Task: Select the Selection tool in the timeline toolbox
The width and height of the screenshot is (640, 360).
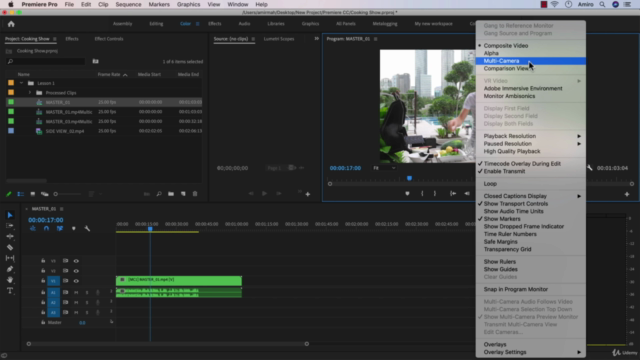Action: (10, 215)
